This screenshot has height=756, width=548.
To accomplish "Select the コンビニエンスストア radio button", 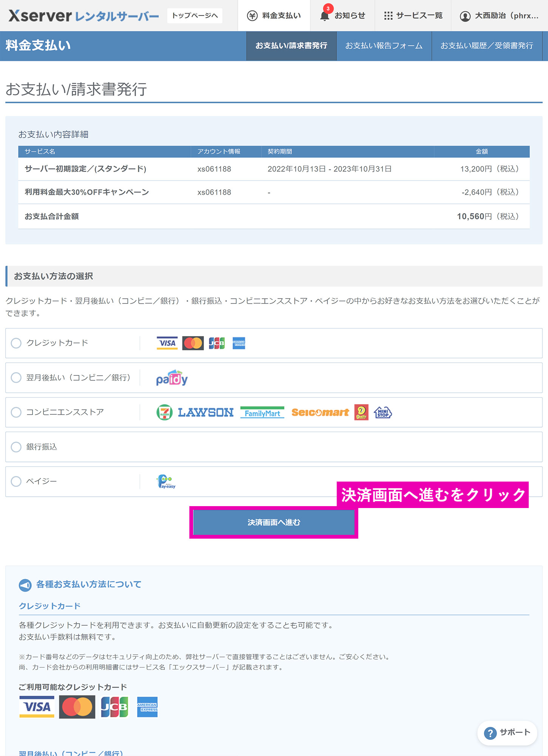I will pos(16,412).
